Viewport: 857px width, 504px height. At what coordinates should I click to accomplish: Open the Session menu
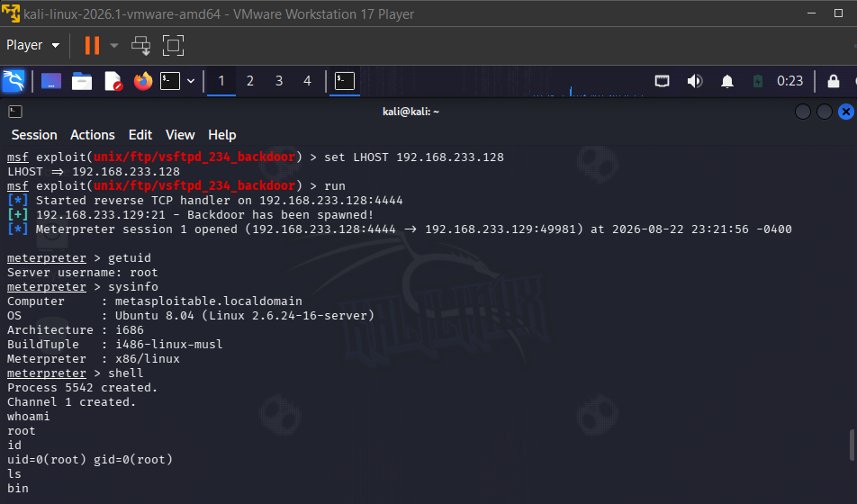pyautogui.click(x=34, y=134)
